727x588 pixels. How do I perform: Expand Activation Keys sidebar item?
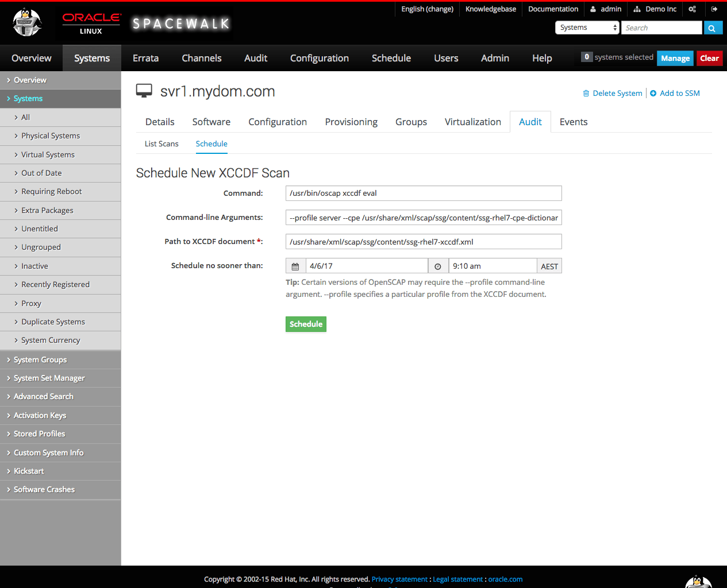[60, 416]
